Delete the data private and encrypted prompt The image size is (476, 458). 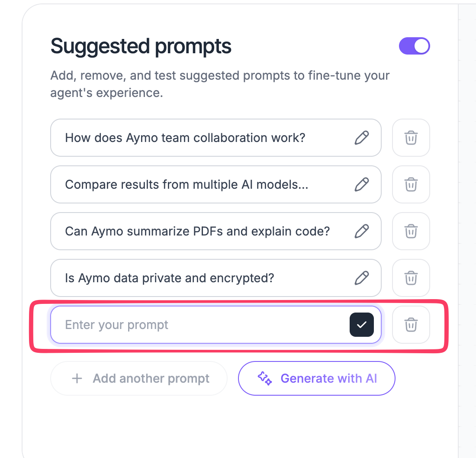[x=411, y=278]
